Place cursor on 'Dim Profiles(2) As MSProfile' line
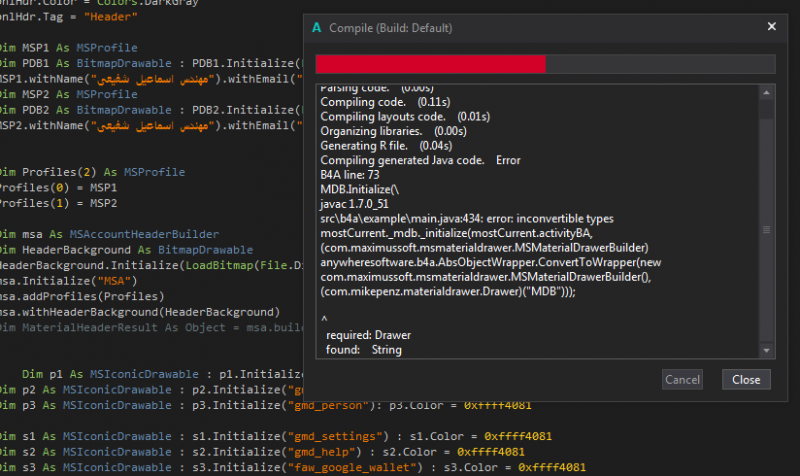800x476 pixels. [x=92, y=172]
